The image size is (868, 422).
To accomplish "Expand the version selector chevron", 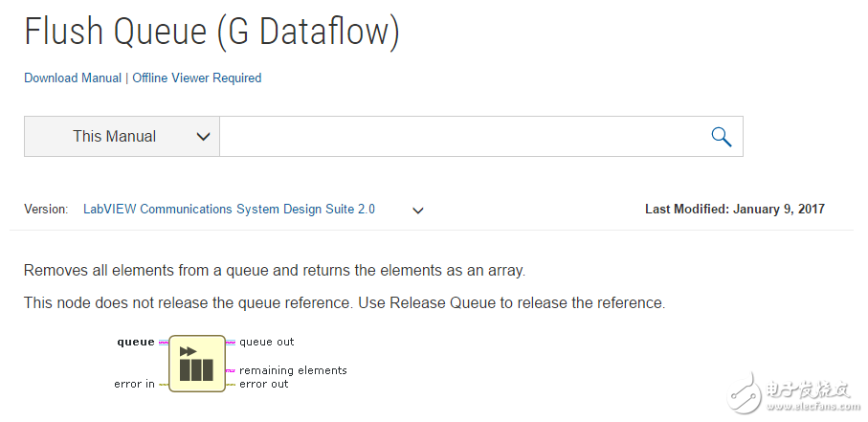I will [x=418, y=211].
